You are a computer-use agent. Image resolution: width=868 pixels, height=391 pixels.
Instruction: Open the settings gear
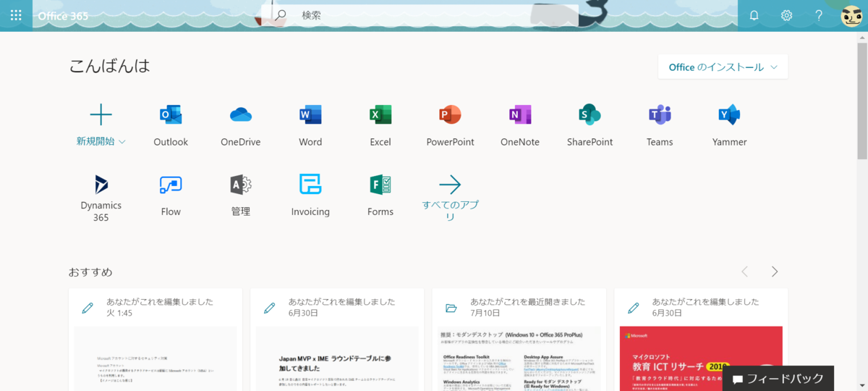786,15
